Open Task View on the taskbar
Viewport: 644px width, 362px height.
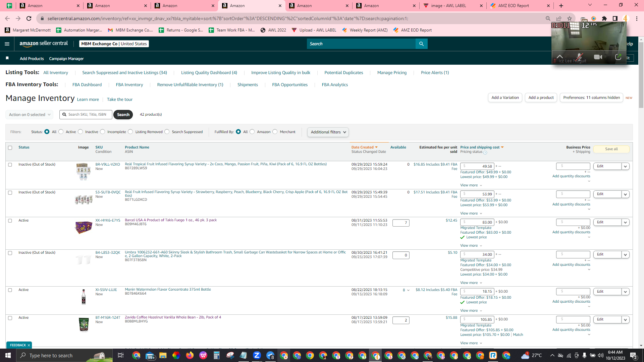[x=120, y=355]
